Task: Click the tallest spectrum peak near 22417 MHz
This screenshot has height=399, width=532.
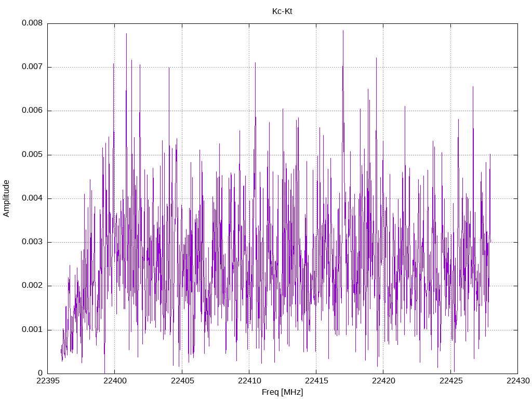Action: 343,31
